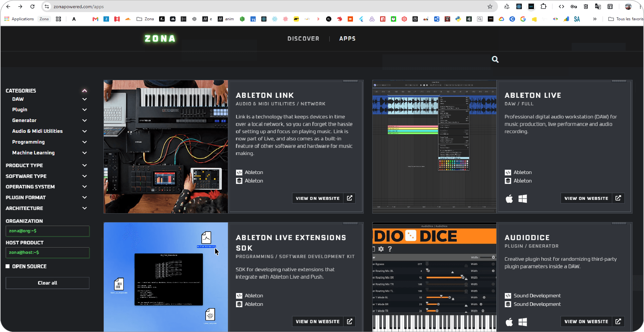The height and width of the screenshot is (332, 644).
Task: Open Chrome three-dot menu
Action: pos(640,7)
